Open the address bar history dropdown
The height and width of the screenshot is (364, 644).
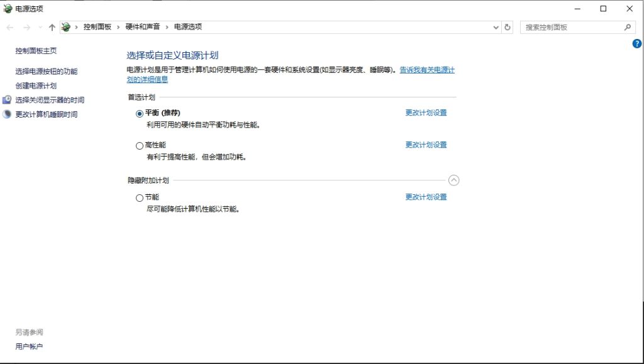[496, 28]
